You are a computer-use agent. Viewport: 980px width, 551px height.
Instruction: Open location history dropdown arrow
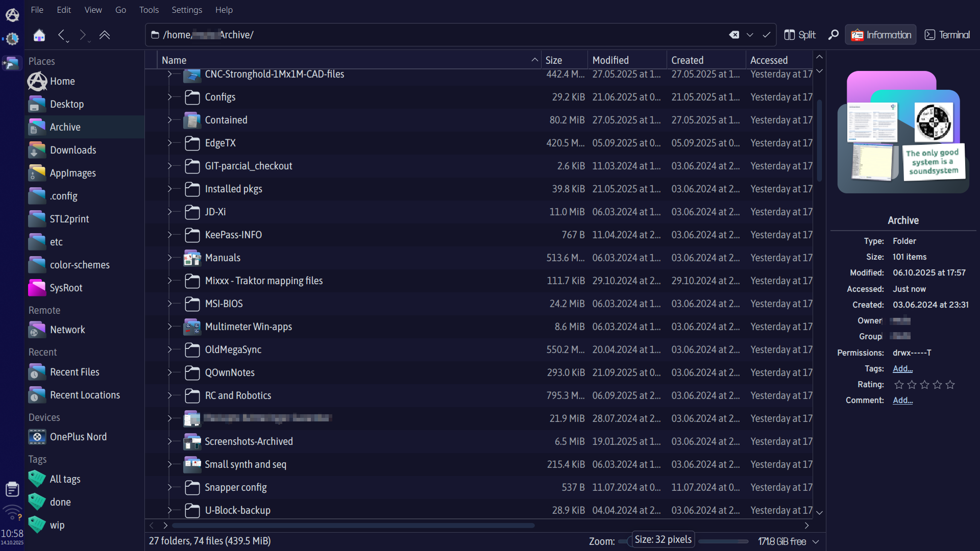point(750,35)
